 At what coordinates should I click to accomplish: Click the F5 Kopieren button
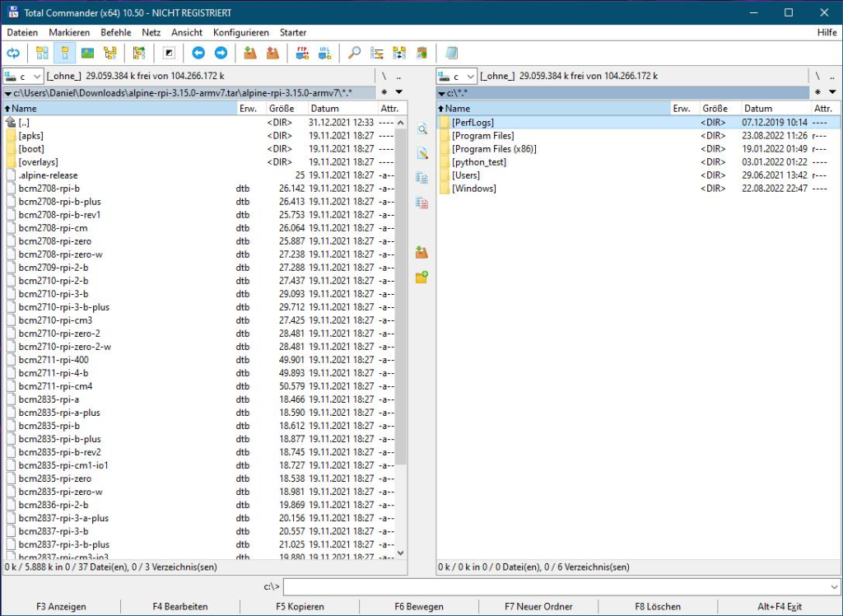(x=300, y=606)
